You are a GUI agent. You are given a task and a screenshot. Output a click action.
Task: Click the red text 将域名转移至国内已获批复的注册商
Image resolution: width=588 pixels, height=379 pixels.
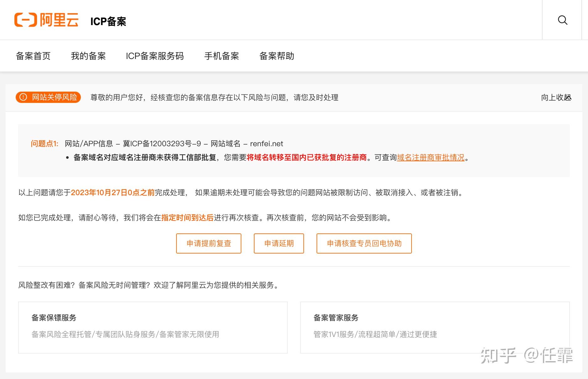point(307,157)
